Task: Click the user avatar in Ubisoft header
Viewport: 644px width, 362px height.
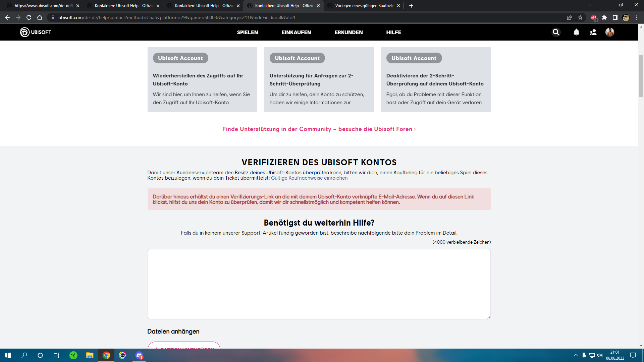Action: pos(609,32)
